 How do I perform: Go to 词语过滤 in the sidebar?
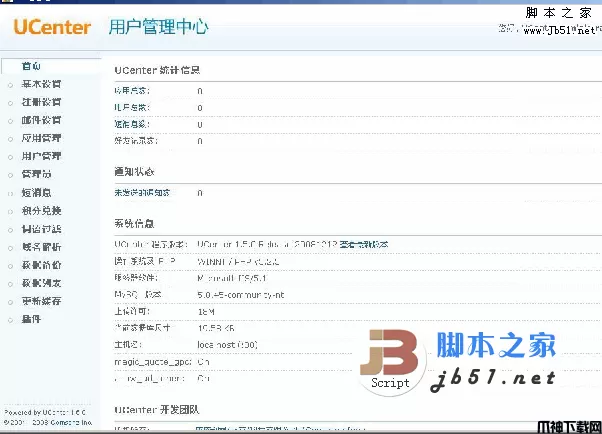coord(41,228)
